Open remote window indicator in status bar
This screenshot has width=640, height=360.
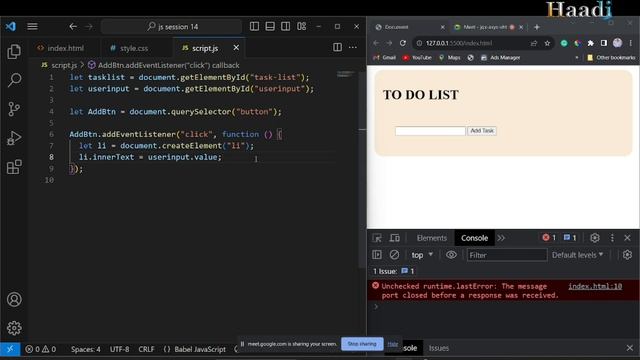click(x=10, y=349)
